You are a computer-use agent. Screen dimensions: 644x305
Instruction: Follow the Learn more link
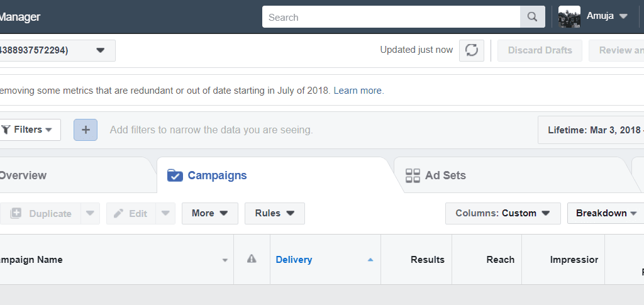point(357,91)
